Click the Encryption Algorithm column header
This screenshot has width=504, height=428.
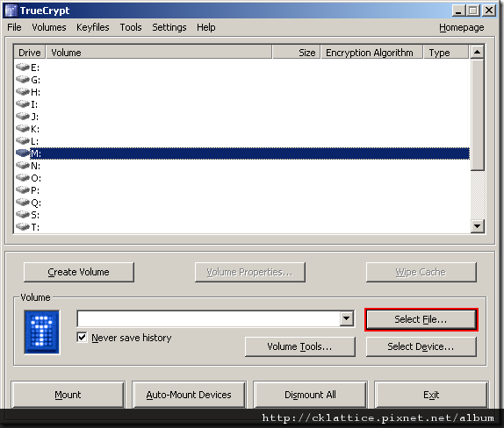click(371, 53)
